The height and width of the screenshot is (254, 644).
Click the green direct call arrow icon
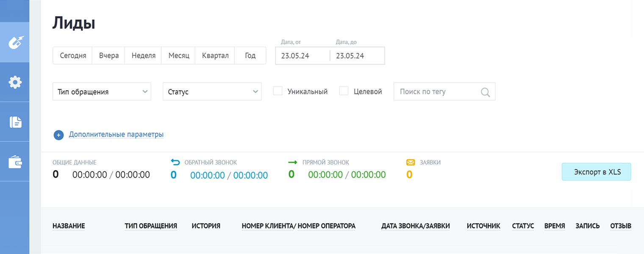293,162
